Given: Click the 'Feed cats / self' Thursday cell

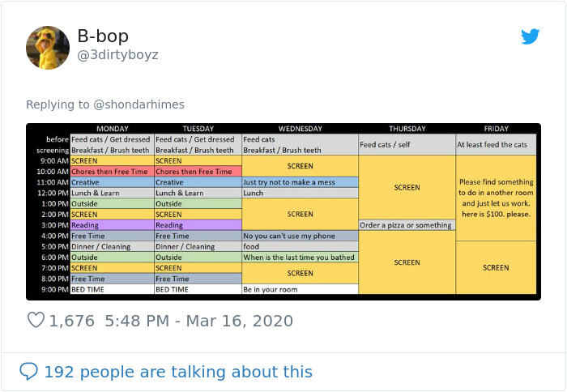Looking at the screenshot, I should [x=407, y=145].
